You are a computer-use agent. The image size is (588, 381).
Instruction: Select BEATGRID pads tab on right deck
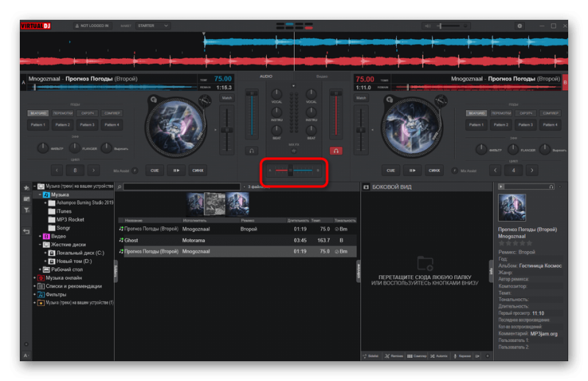point(476,113)
